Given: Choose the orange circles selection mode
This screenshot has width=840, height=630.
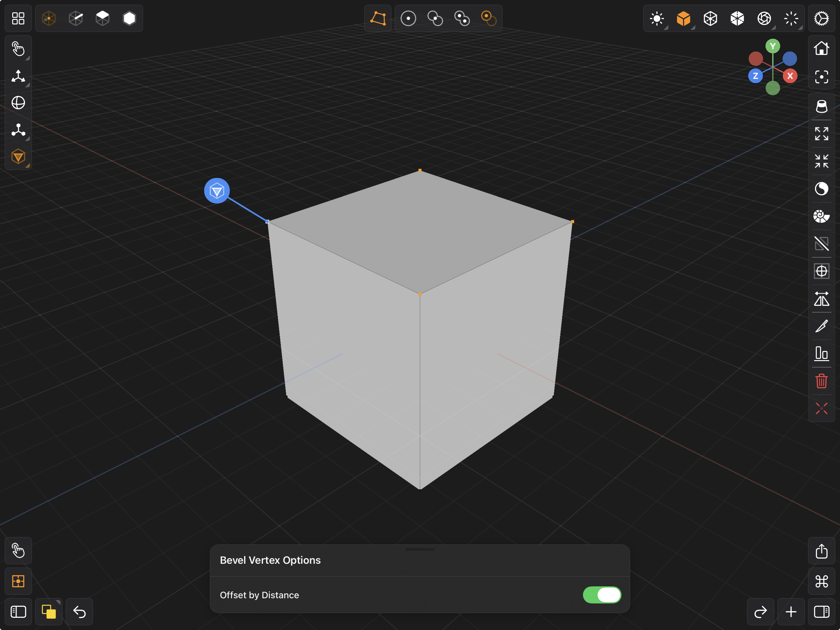Looking at the screenshot, I should click(489, 18).
